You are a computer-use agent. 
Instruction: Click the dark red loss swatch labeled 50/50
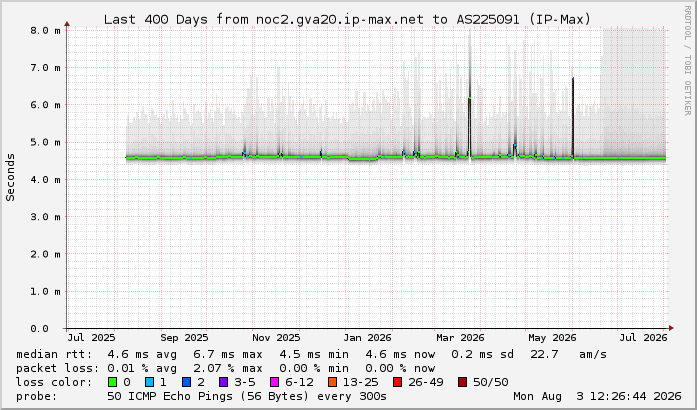tap(462, 382)
